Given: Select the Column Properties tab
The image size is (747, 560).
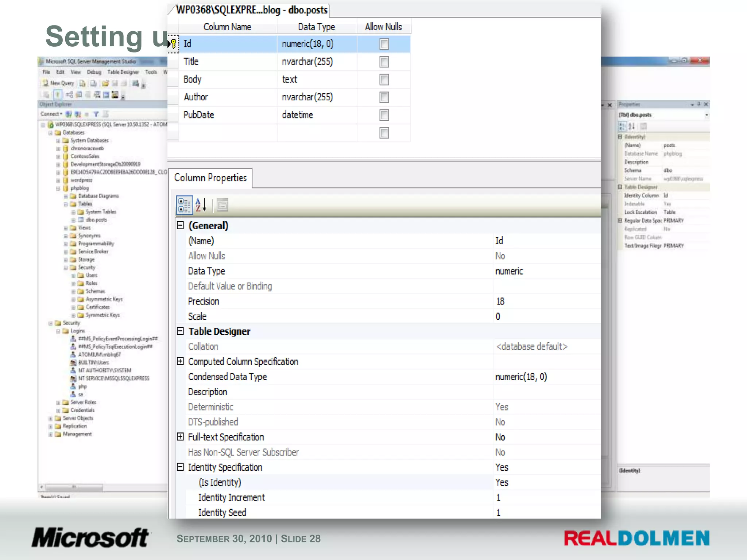Looking at the screenshot, I should [210, 178].
